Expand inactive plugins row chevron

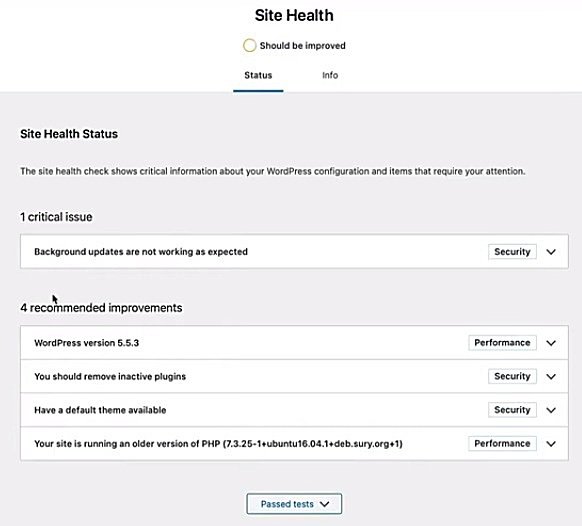point(551,377)
